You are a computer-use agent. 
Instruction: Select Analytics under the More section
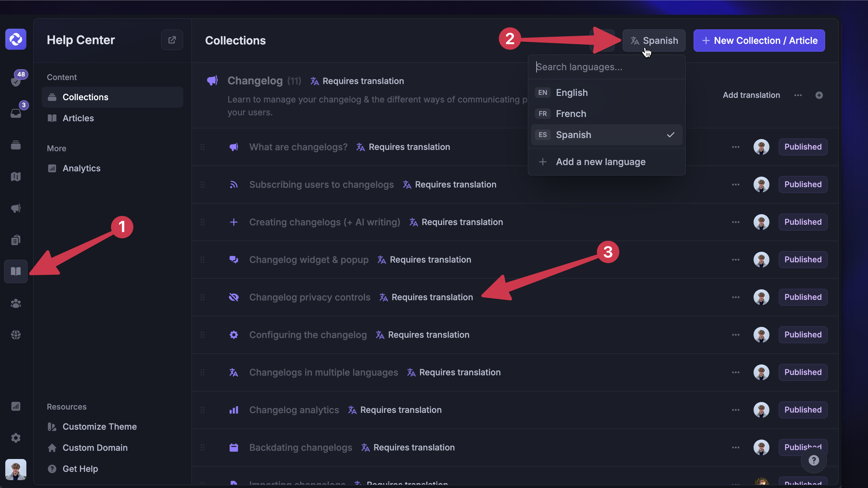point(81,168)
